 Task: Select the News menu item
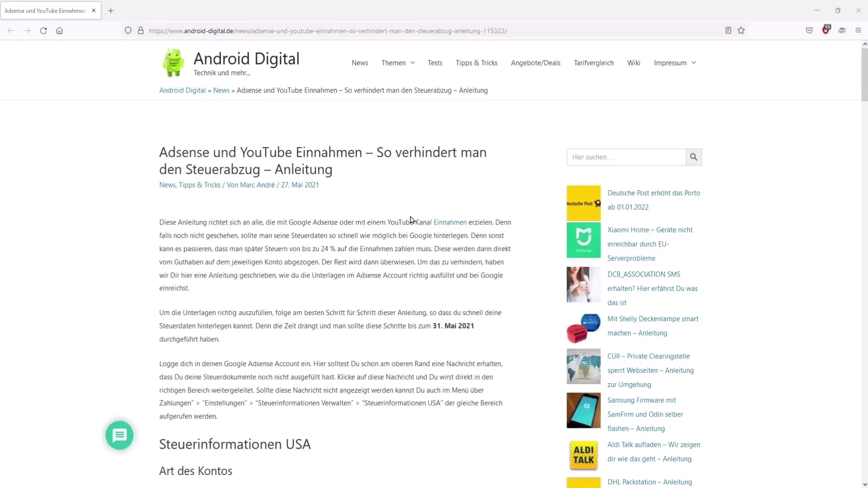coord(361,62)
